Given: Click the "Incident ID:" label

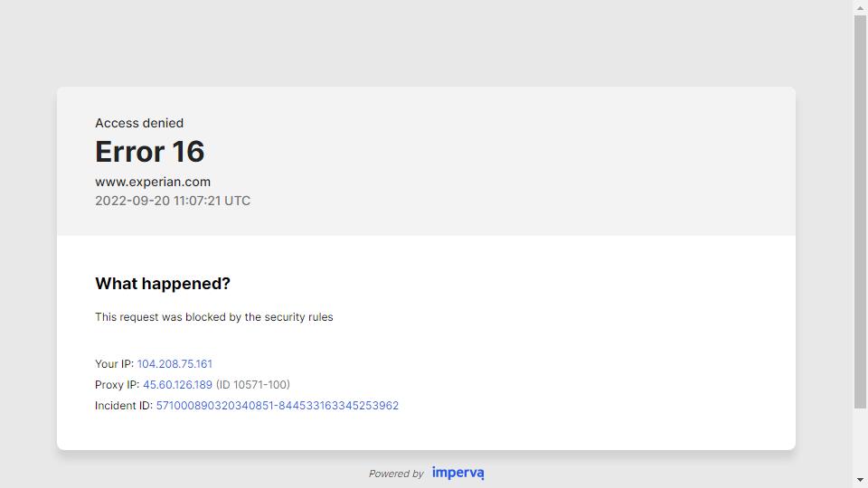Looking at the screenshot, I should coord(124,406).
